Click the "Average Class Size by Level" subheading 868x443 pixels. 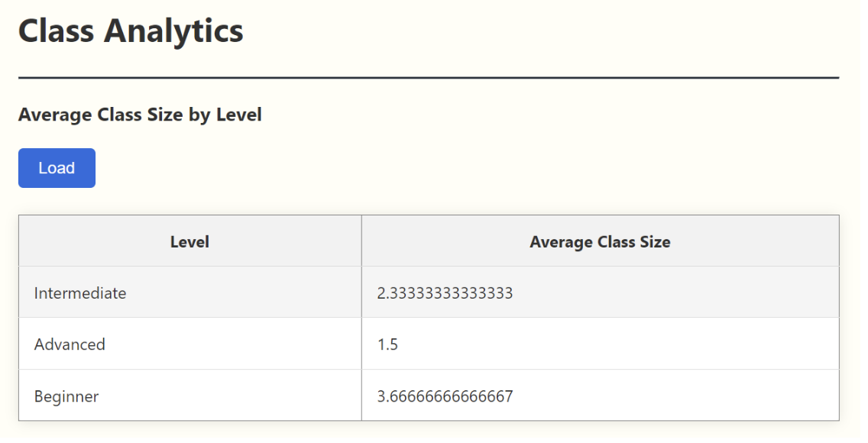pos(140,115)
